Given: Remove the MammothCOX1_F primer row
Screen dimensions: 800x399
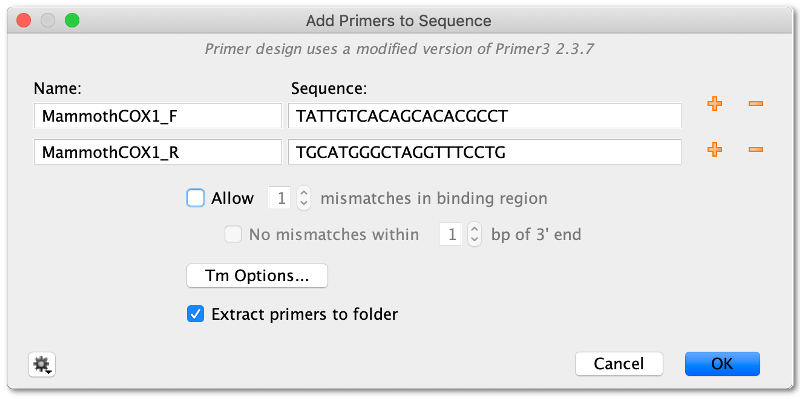Looking at the screenshot, I should pyautogui.click(x=756, y=104).
